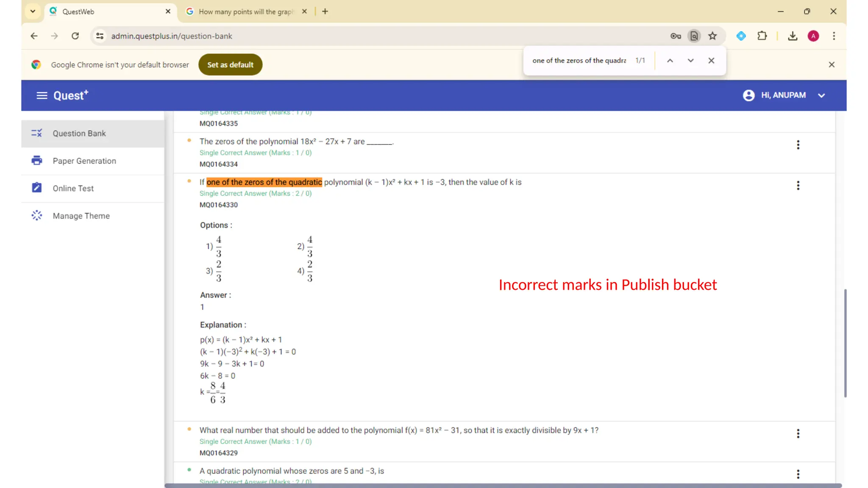Click the Manage Theme sparkle icon

pyautogui.click(x=37, y=216)
